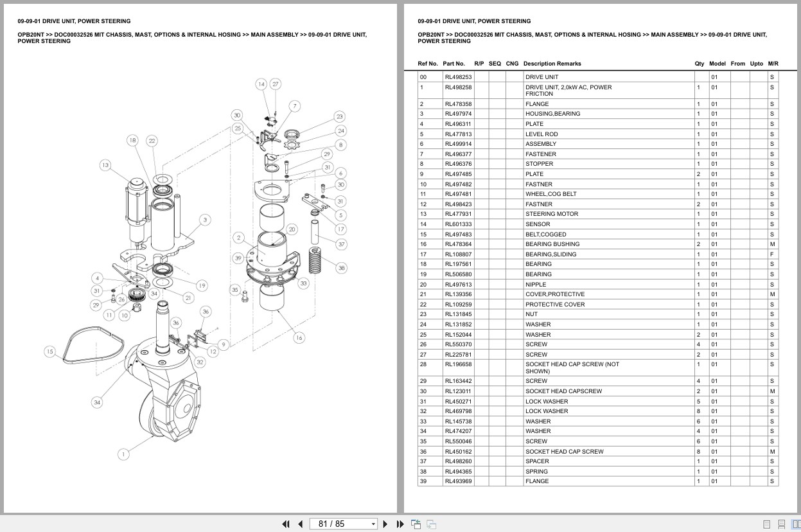801x532 pixels.
Task: Click the BELT,COGGED description
Action: 546,235
